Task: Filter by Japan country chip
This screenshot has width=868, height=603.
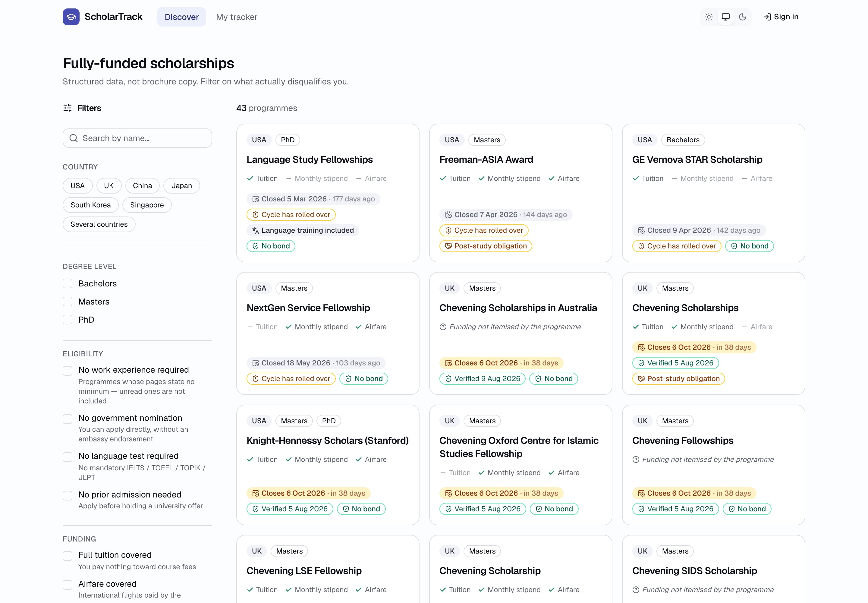Action: pos(182,185)
